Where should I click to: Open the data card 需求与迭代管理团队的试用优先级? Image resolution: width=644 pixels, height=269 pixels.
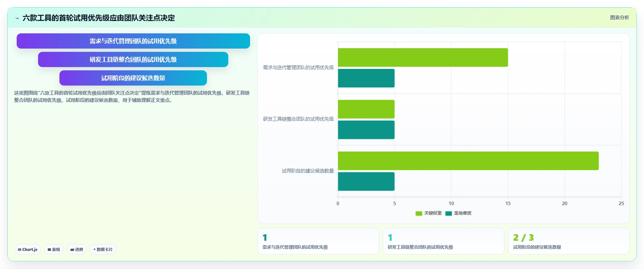coord(318,241)
